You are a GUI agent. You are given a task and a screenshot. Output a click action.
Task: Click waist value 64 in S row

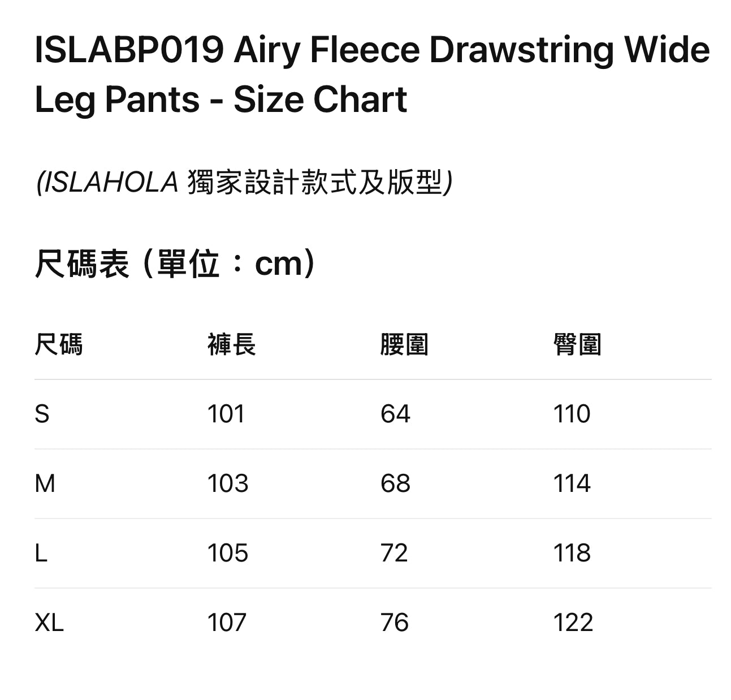tap(395, 414)
